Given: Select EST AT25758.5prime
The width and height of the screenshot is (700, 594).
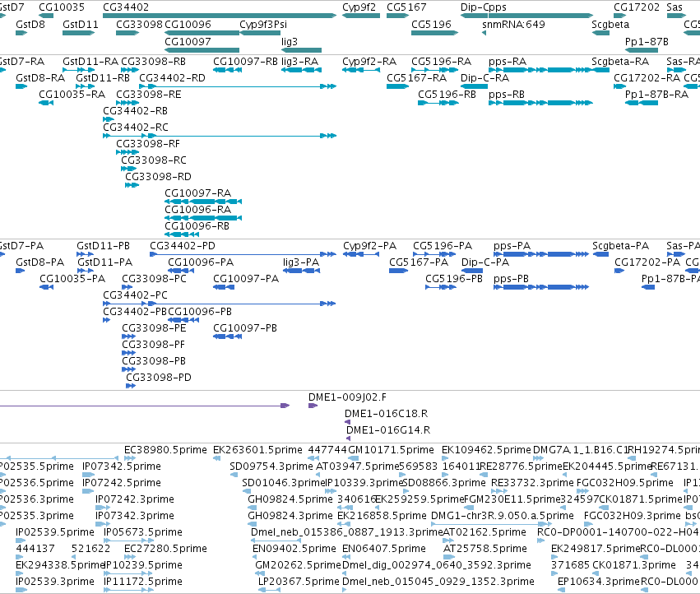Looking at the screenshot, I should coord(448,557).
